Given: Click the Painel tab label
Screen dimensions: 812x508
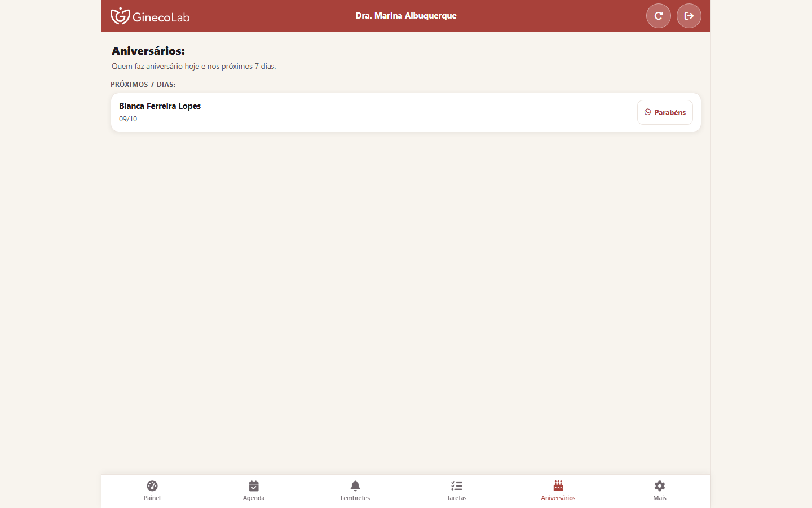Looking at the screenshot, I should pyautogui.click(x=152, y=498).
